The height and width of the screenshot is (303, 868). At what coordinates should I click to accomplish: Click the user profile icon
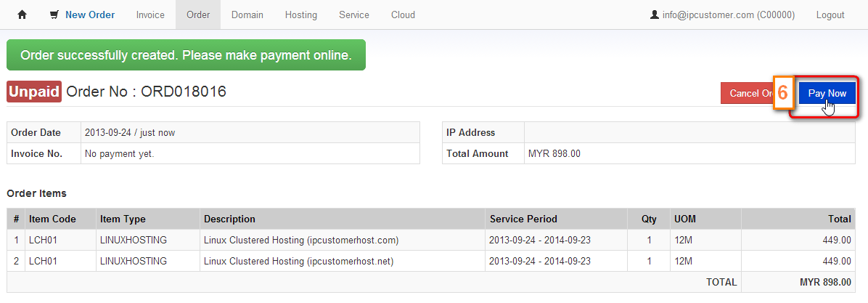[655, 15]
